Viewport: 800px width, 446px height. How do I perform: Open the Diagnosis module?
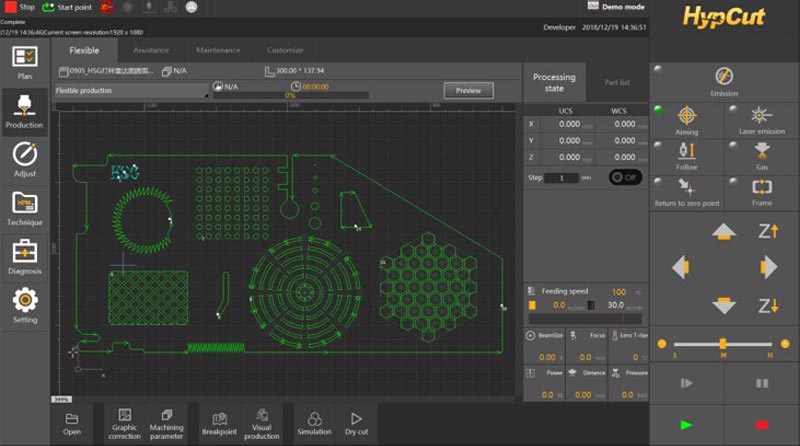24,256
